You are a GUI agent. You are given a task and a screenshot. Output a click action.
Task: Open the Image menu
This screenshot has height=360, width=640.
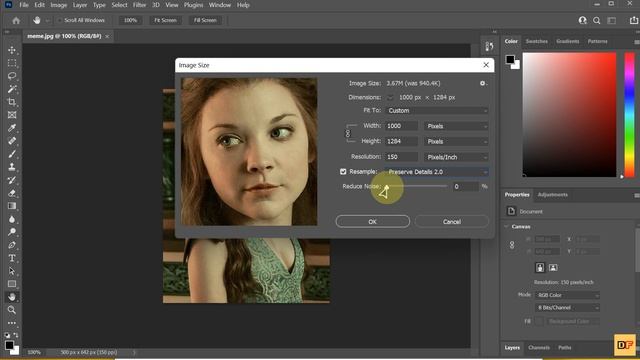click(58, 5)
